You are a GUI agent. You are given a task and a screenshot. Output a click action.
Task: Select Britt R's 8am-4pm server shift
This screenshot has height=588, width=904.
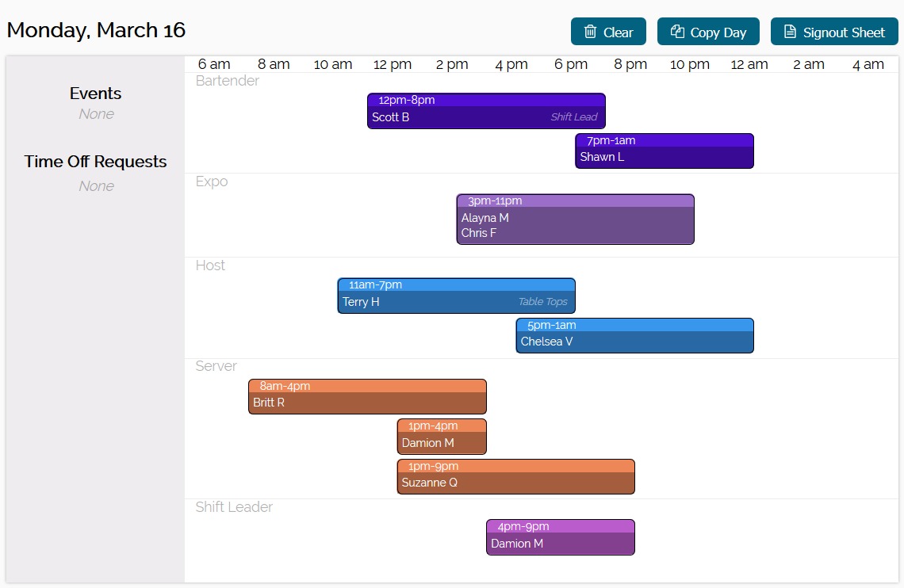click(367, 395)
